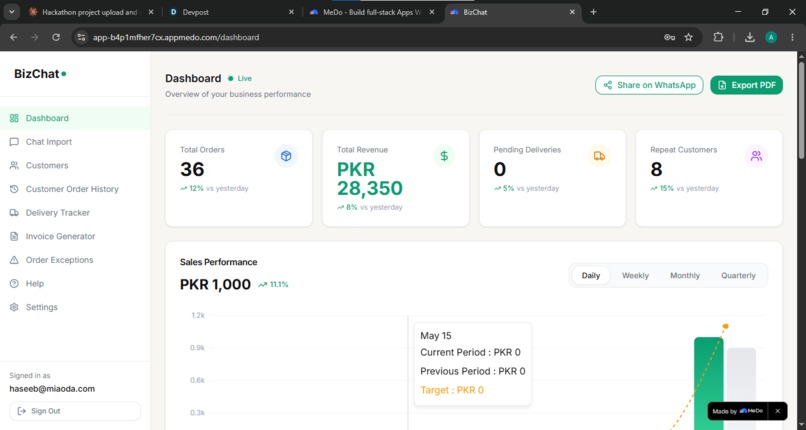Image resolution: width=806 pixels, height=430 pixels.
Task: Expand the tab search dropdown
Action: pyautogui.click(x=11, y=12)
